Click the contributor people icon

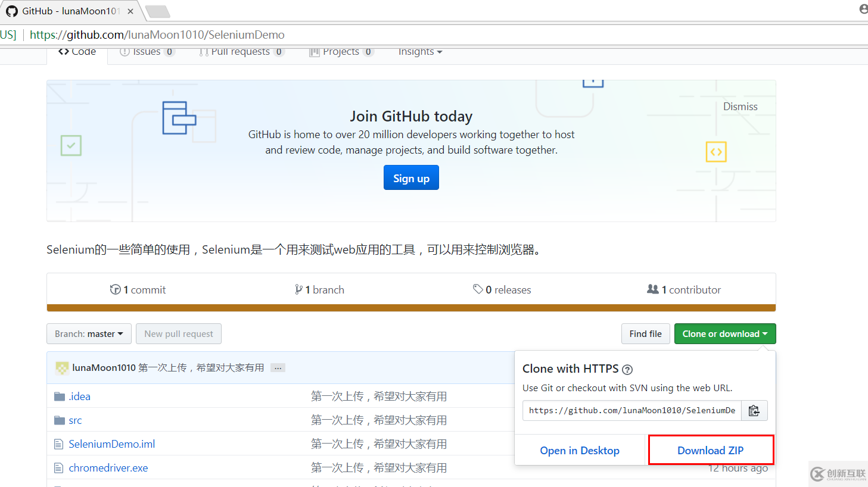tap(653, 289)
